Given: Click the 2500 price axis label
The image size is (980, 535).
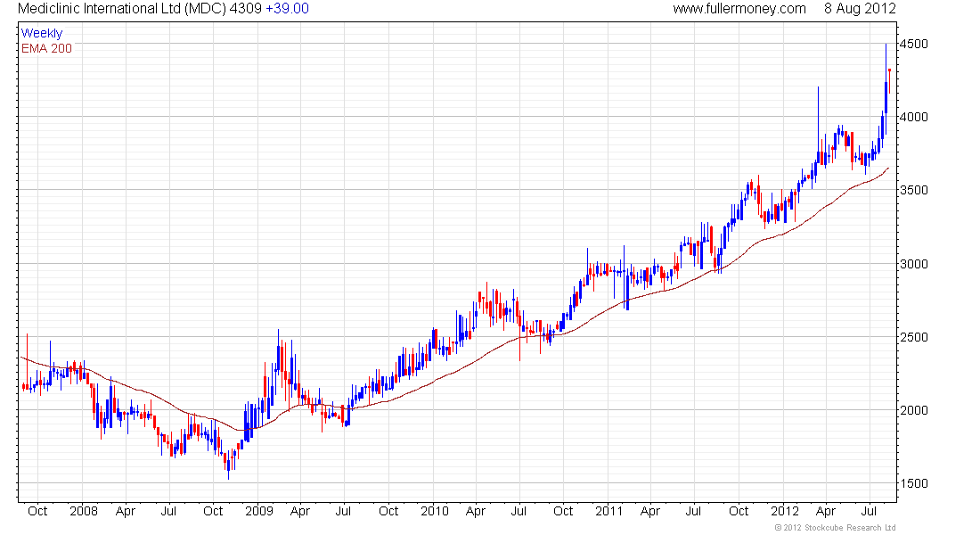Looking at the screenshot, I should (x=914, y=337).
